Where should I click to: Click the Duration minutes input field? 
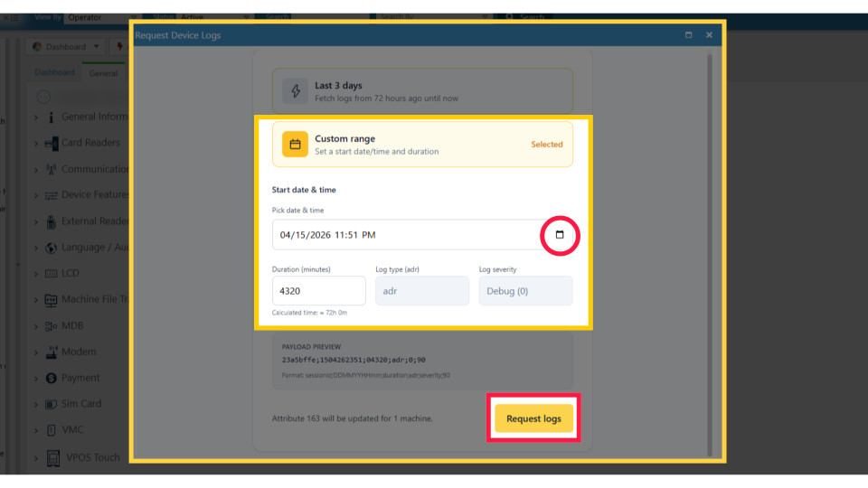(318, 291)
